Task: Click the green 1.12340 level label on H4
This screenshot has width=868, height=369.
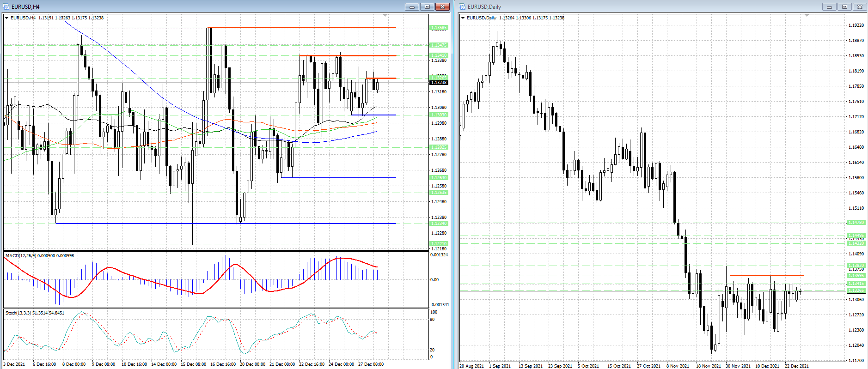Action: click(x=439, y=224)
